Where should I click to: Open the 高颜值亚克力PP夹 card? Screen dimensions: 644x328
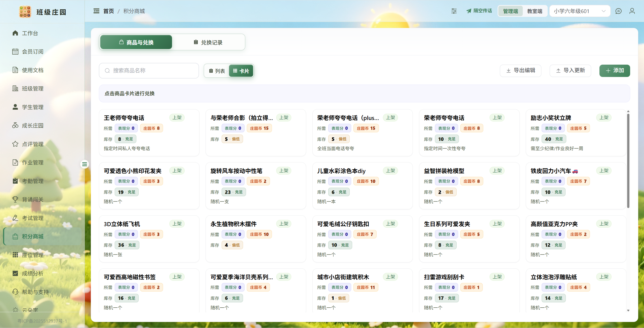[x=576, y=239]
